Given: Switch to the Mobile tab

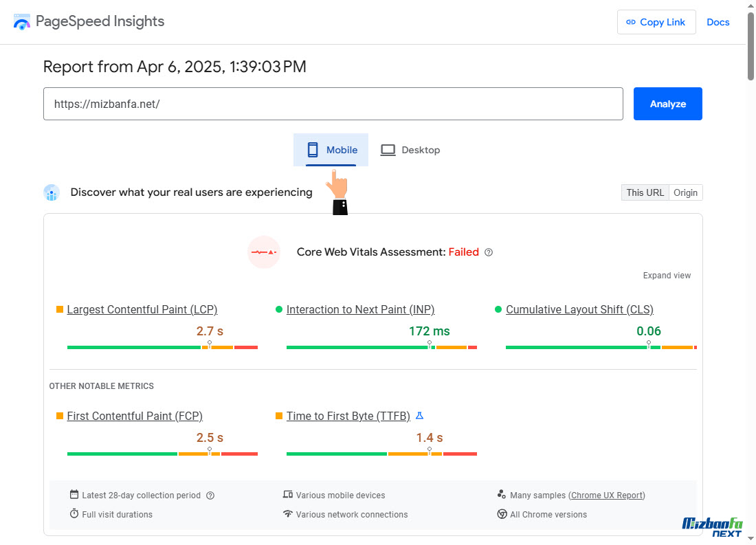Looking at the screenshot, I should point(331,150).
